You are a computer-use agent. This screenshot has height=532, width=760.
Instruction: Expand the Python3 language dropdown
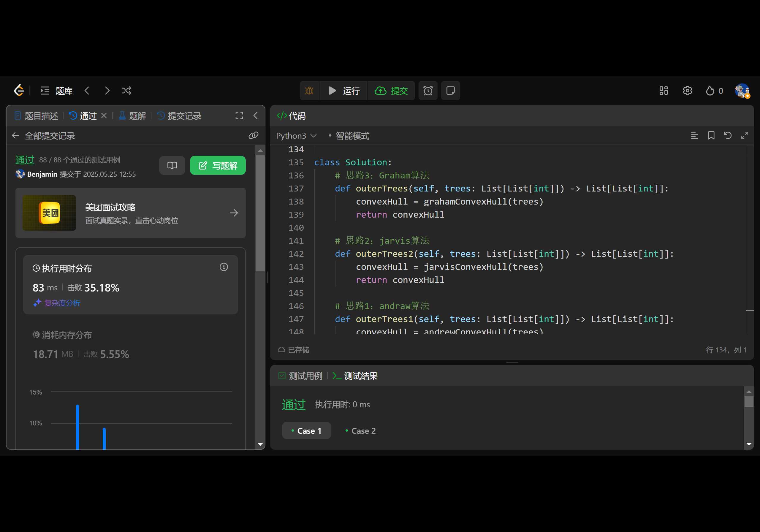point(296,136)
